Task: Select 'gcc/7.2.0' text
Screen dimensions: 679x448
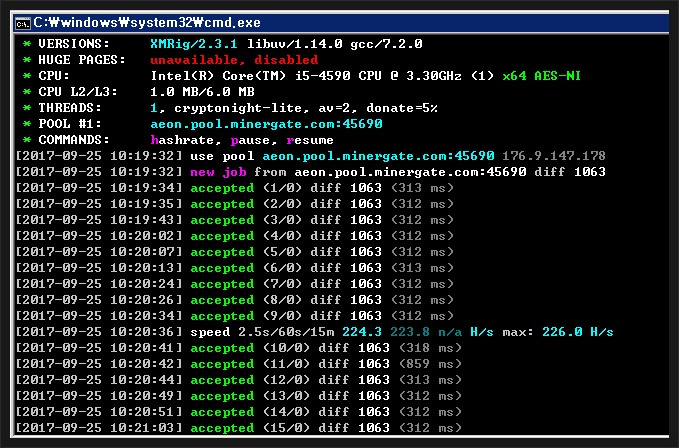Action: tap(386, 44)
